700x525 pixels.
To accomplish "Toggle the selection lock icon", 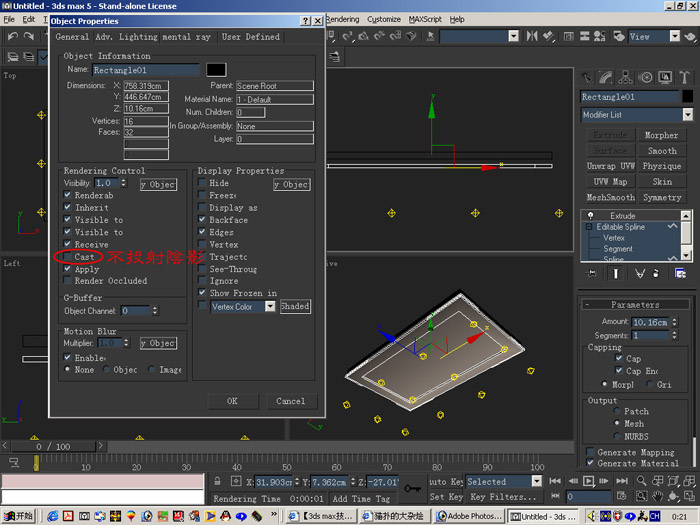I will (x=217, y=481).
